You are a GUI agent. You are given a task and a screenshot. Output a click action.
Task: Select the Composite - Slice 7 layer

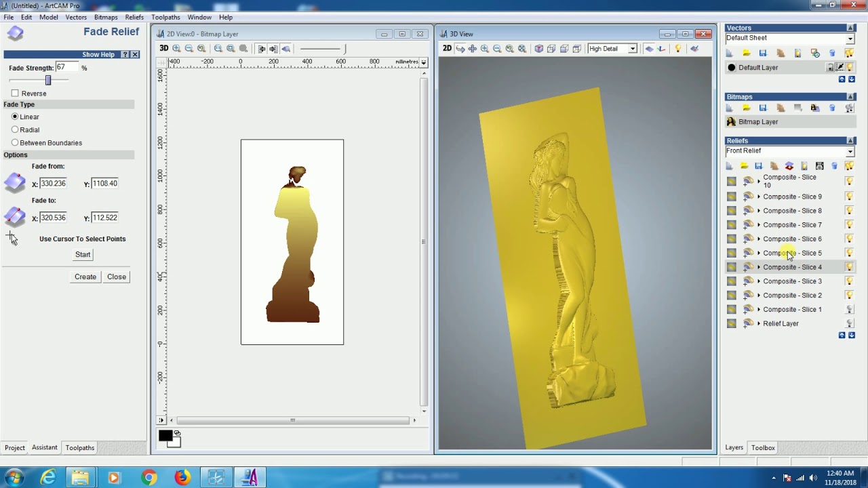click(792, 225)
